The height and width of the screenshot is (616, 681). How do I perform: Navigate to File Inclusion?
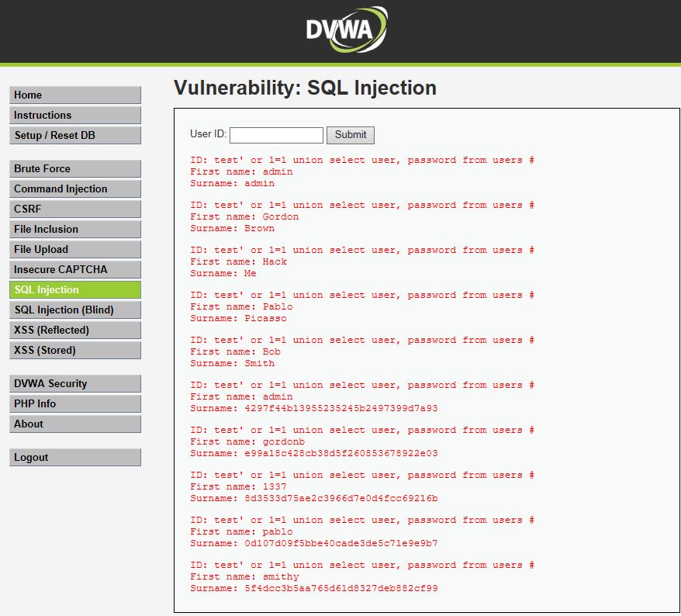pos(75,229)
